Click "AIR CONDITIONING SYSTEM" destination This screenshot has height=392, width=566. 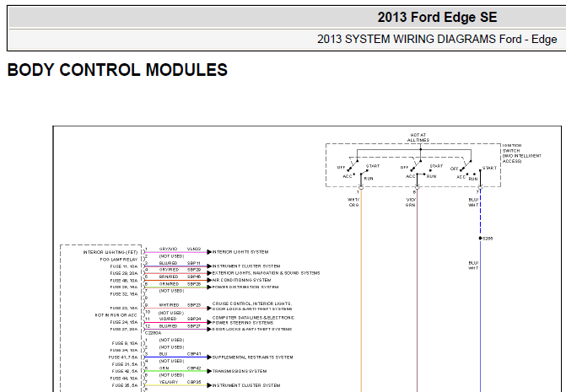(241, 280)
